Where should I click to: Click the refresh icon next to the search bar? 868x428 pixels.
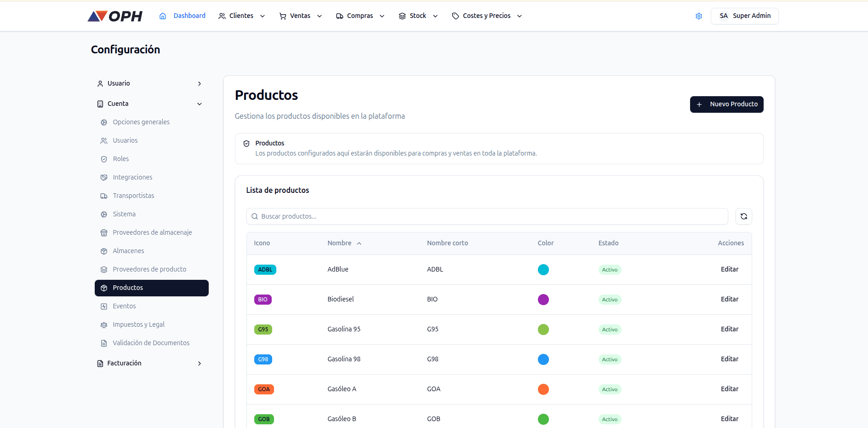[743, 216]
